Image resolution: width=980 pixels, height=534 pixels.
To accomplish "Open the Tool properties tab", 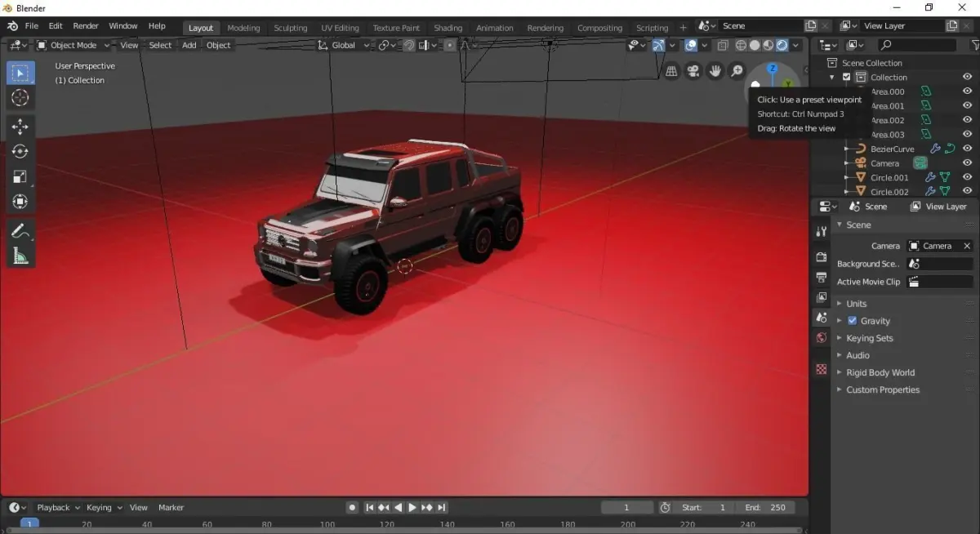I will click(822, 232).
